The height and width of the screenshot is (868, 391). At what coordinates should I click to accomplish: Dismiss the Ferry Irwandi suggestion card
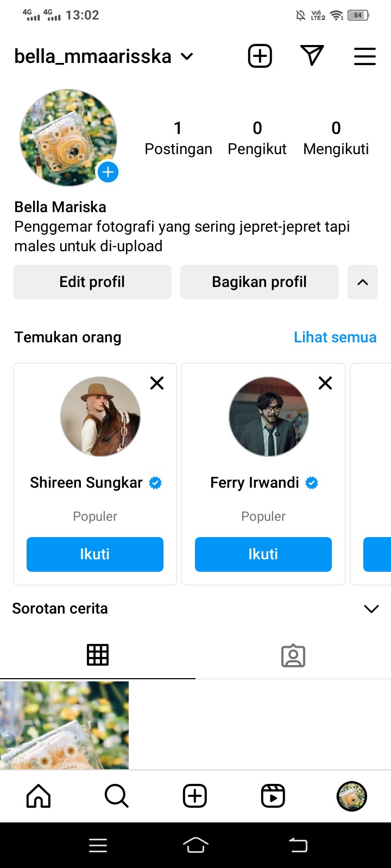325,383
